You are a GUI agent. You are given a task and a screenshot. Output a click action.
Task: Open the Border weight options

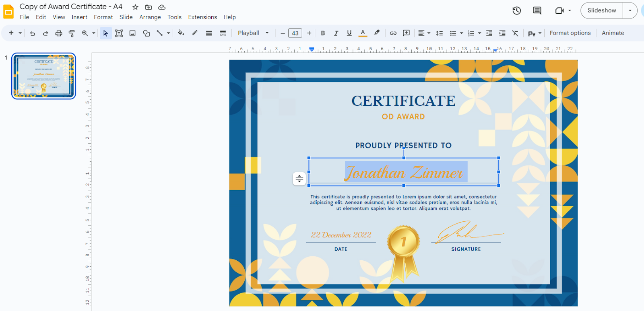209,33
